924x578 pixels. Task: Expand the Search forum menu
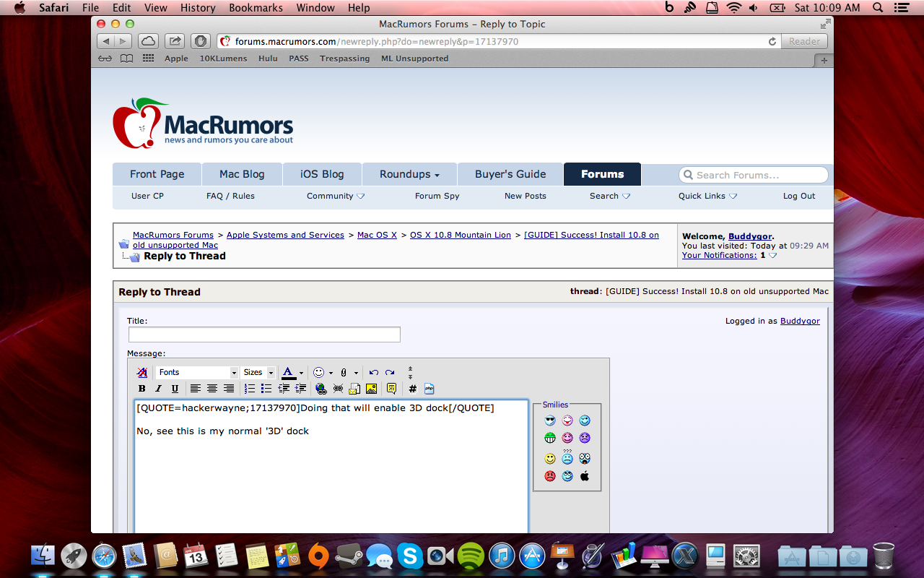tap(610, 196)
